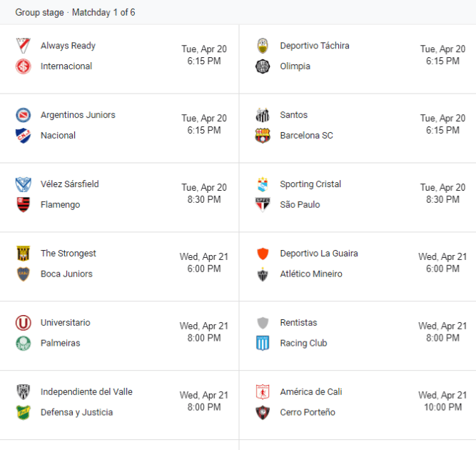Click the Barcelona SC crest
The width and height of the screenshot is (476, 450).
[263, 136]
